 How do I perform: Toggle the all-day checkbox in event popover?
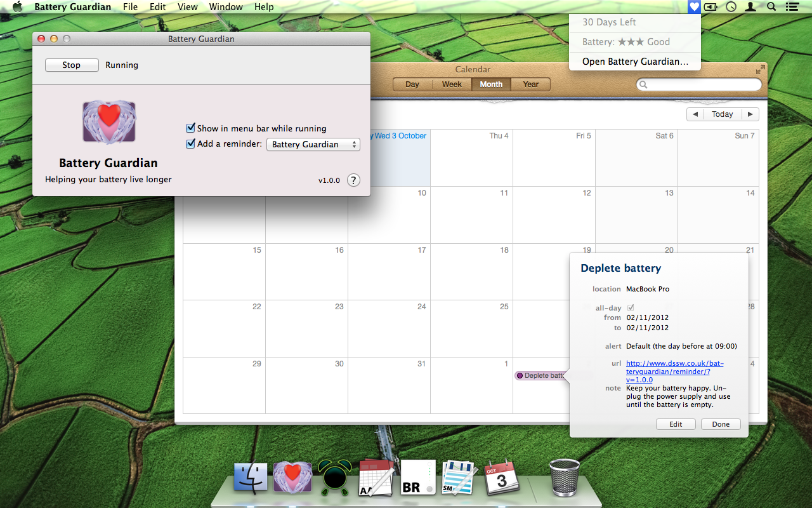[x=631, y=308]
